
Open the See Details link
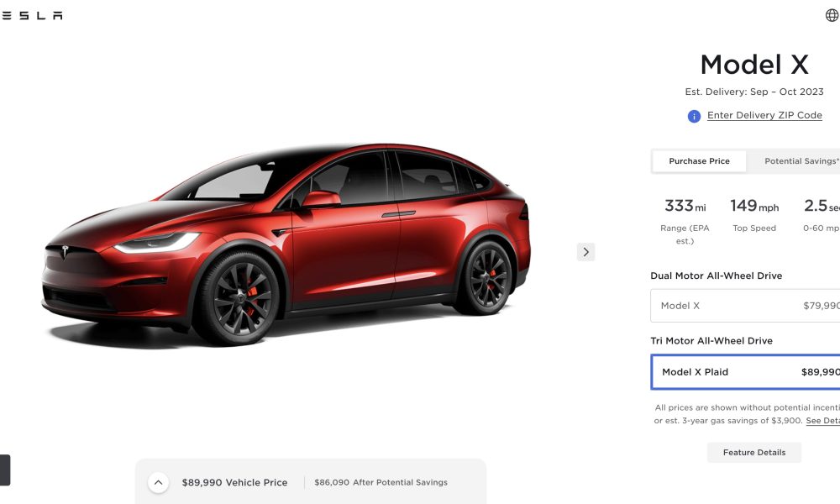click(x=823, y=421)
